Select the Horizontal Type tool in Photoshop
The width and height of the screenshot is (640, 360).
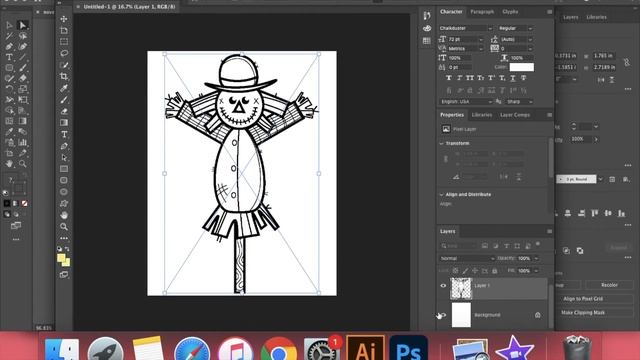point(64,134)
